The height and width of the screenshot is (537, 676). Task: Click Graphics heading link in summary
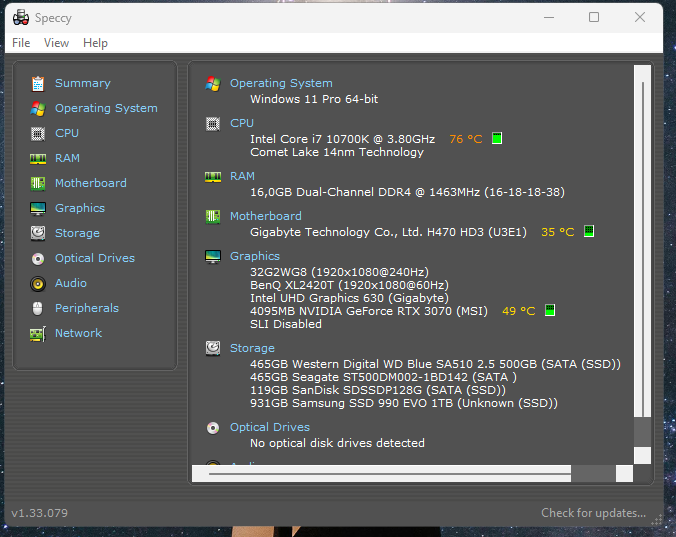tap(255, 256)
